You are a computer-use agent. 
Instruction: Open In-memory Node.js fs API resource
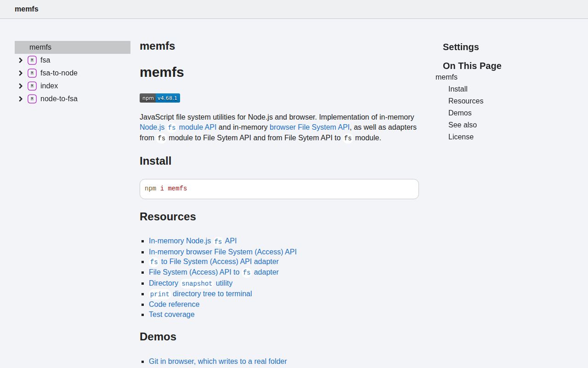193,241
